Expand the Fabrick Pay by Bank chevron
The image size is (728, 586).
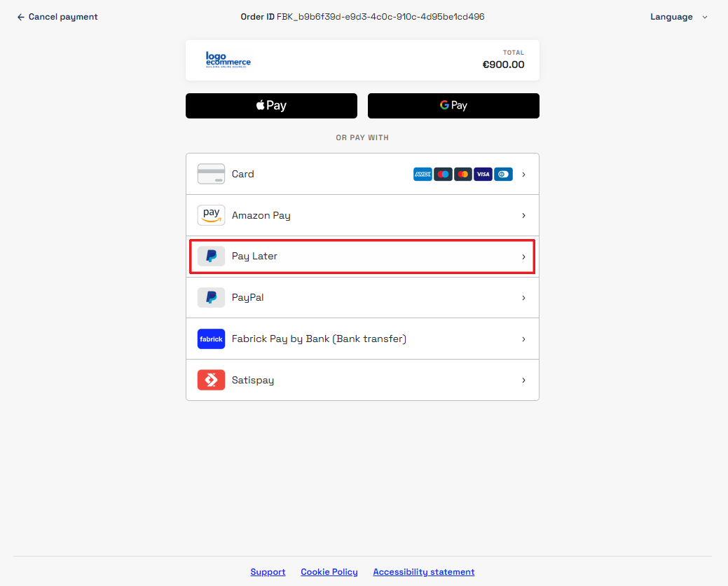523,339
